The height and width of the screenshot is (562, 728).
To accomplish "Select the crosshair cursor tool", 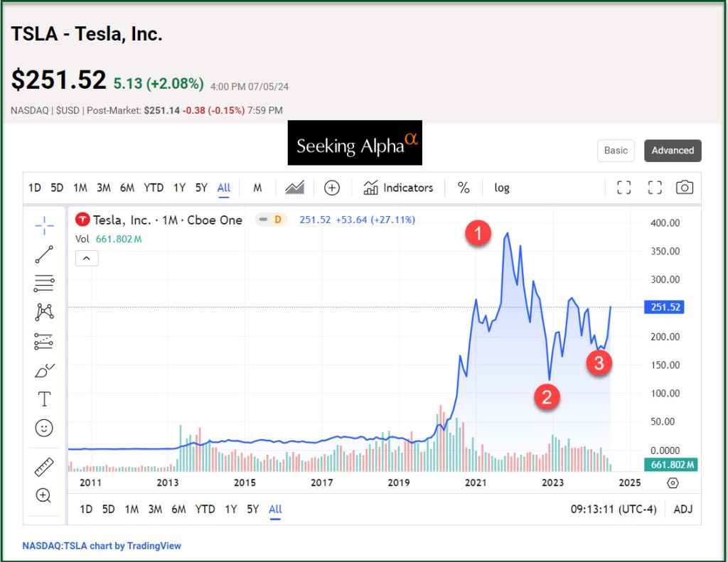I will click(x=44, y=226).
